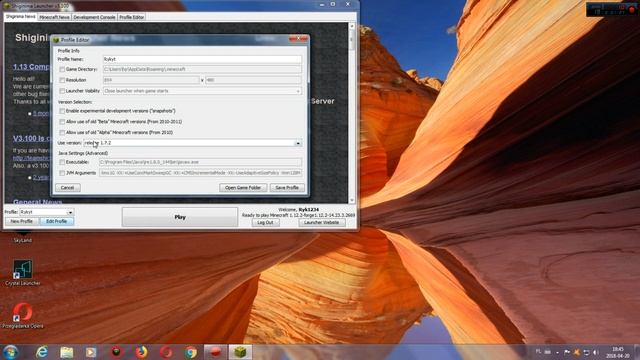Enable the Game Directory checkbox

coord(62,69)
